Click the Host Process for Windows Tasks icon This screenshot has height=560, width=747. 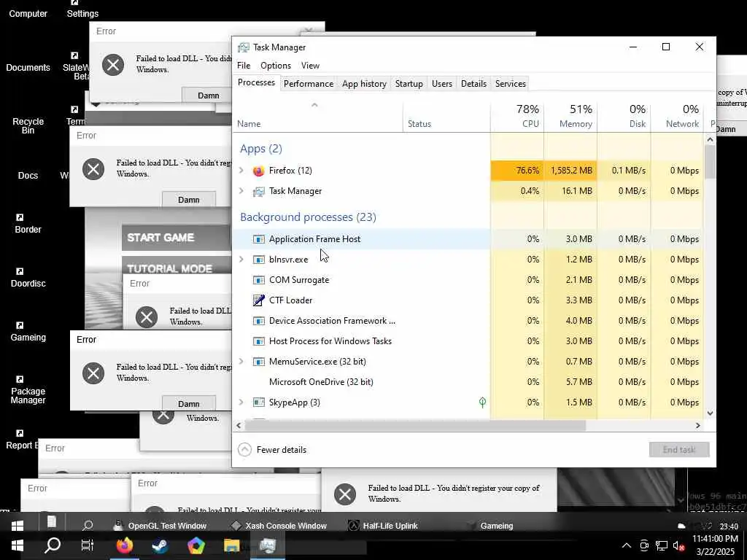(259, 341)
